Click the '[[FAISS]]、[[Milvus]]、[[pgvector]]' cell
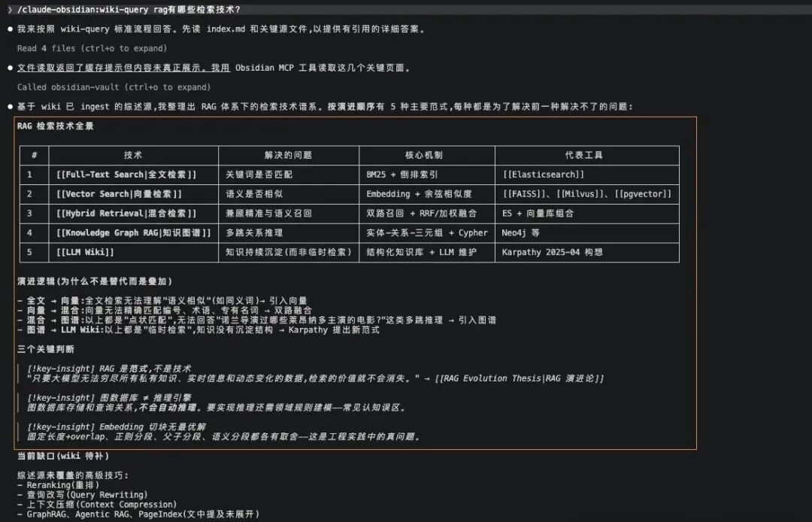This screenshot has height=522, width=812. point(586,193)
